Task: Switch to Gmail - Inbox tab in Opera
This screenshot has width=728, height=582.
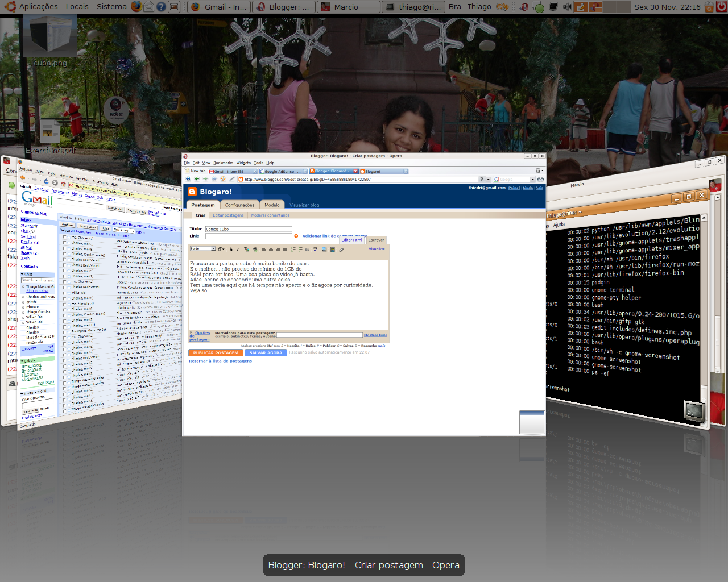Action: (233, 171)
